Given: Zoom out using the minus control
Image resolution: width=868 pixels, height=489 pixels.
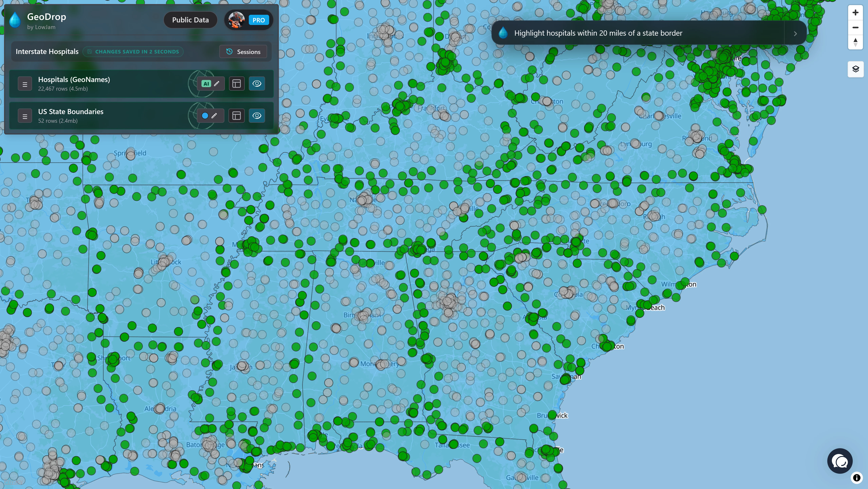Looking at the screenshot, I should tap(855, 27).
